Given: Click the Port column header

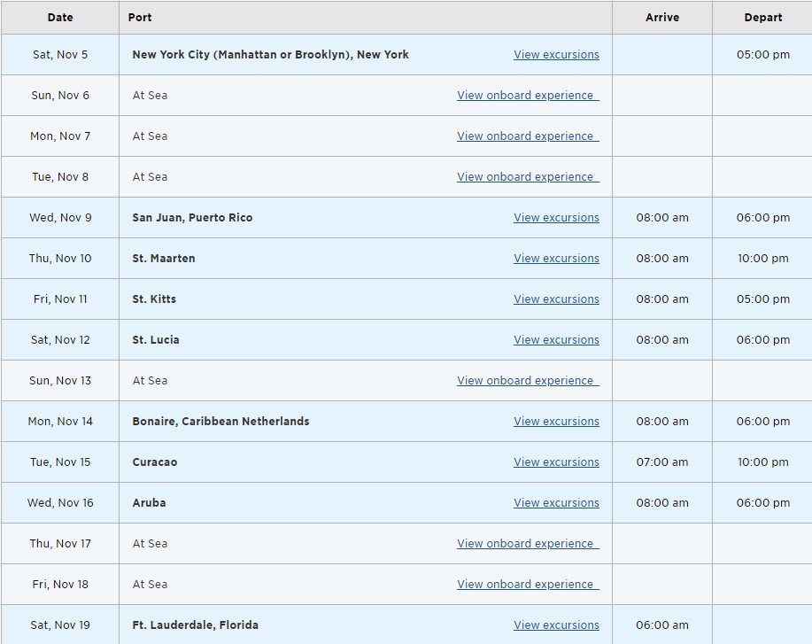Looking at the screenshot, I should click(140, 17).
